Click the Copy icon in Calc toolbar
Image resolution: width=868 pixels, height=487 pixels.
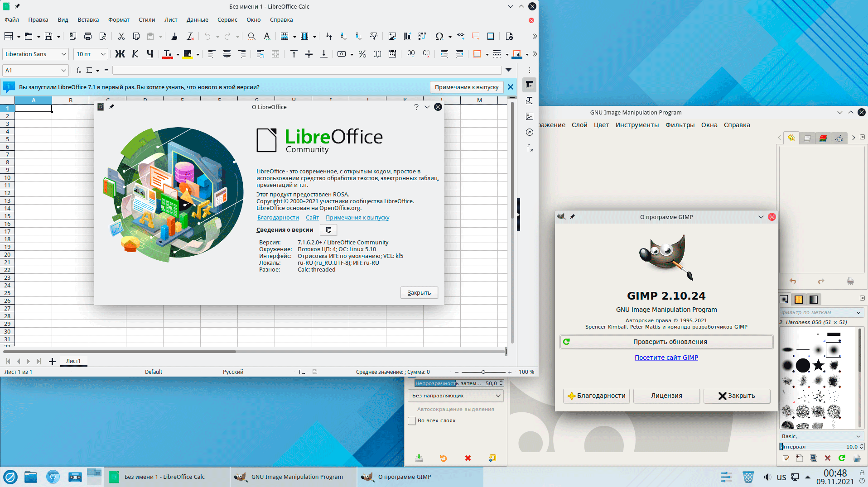[136, 36]
